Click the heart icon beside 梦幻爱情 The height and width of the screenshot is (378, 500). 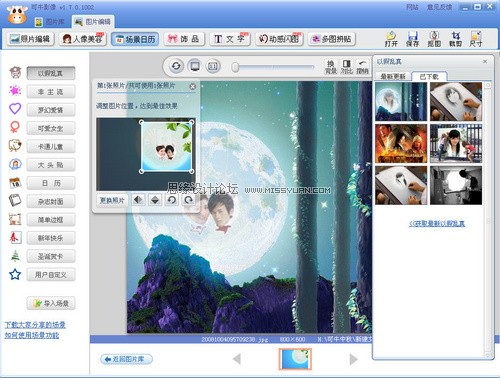[x=15, y=109]
